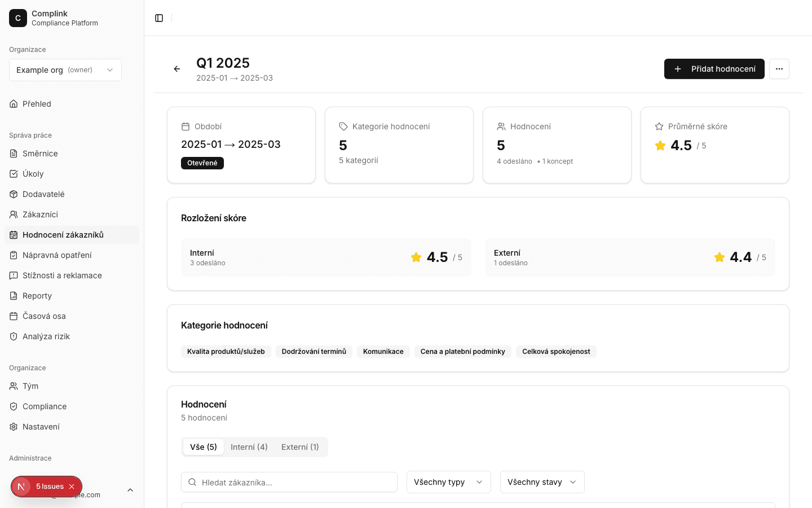Screen dimensions: 812x508
Task: Click the Směrnice document icon
Action: [x=14, y=154]
